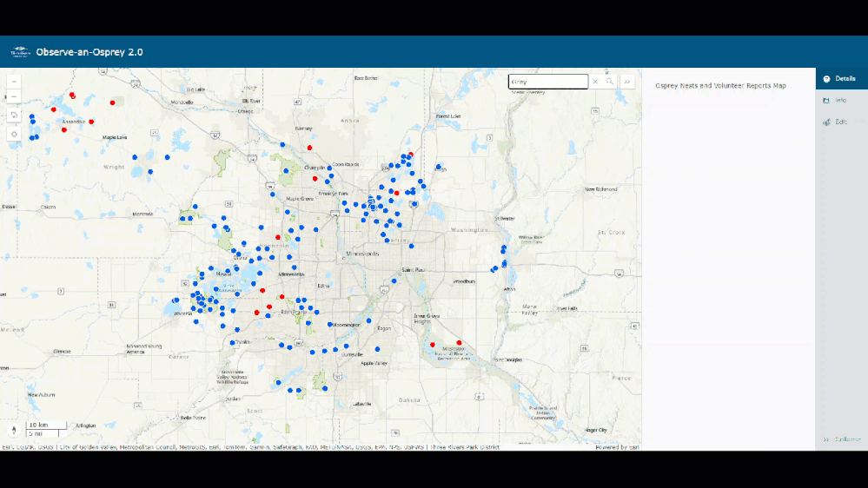Click the compass north arrow button

point(15,430)
